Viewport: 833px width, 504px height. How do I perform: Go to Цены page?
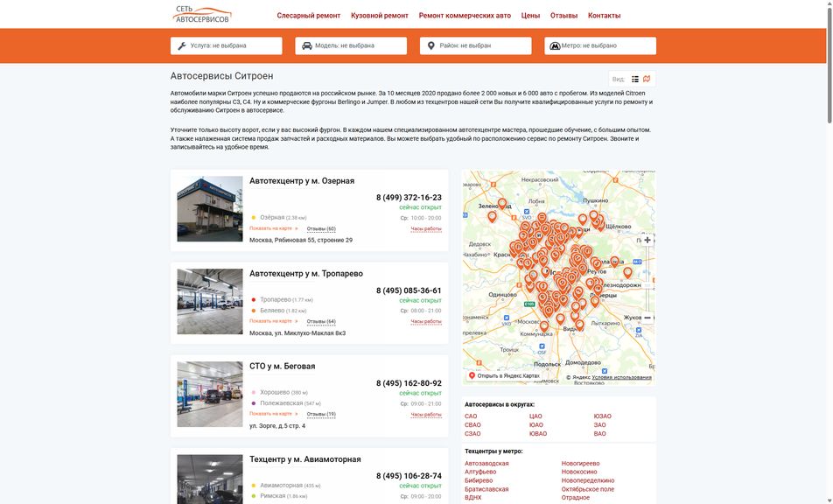[530, 16]
